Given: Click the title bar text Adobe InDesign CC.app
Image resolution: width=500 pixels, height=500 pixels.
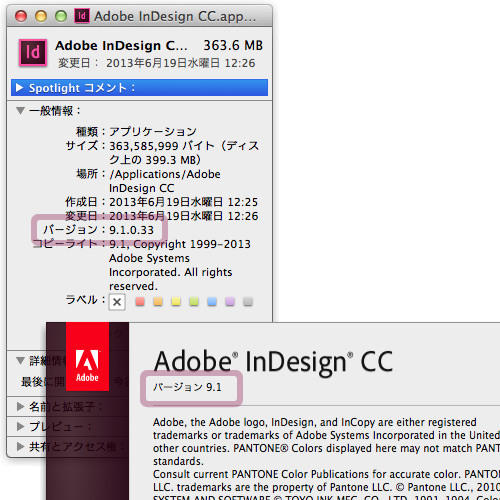Looking at the screenshot, I should pyautogui.click(x=175, y=16).
